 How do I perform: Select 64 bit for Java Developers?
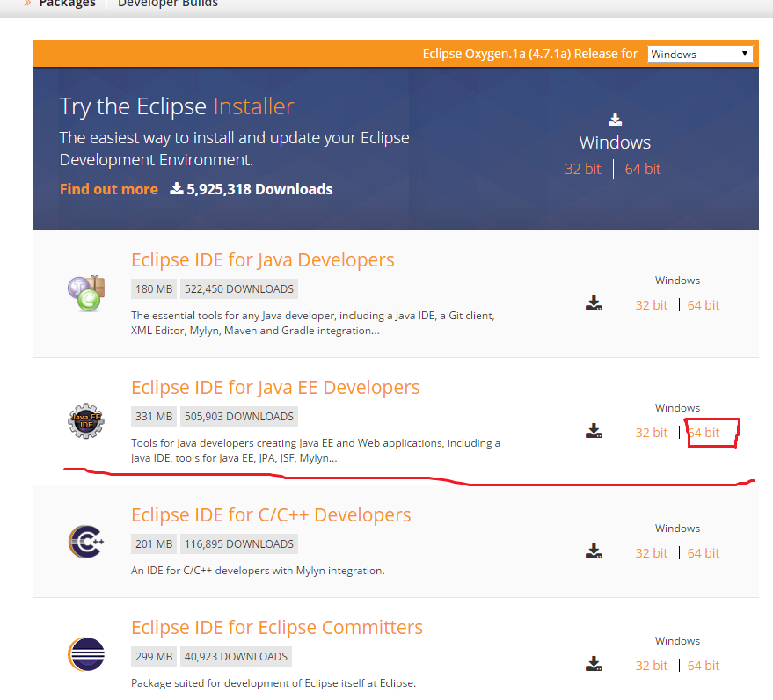coord(704,305)
